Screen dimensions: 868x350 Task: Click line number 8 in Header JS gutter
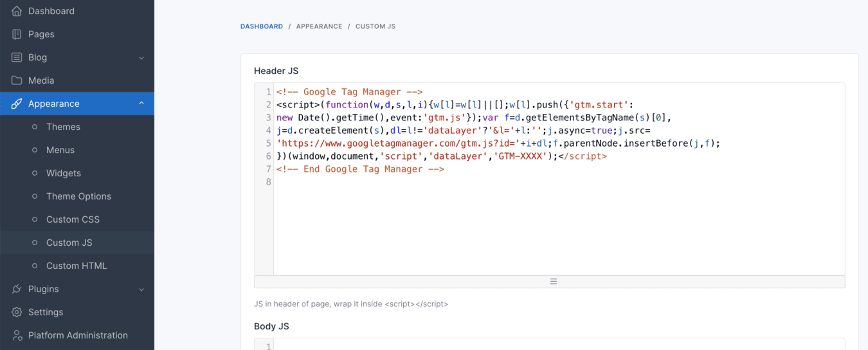[x=268, y=182]
